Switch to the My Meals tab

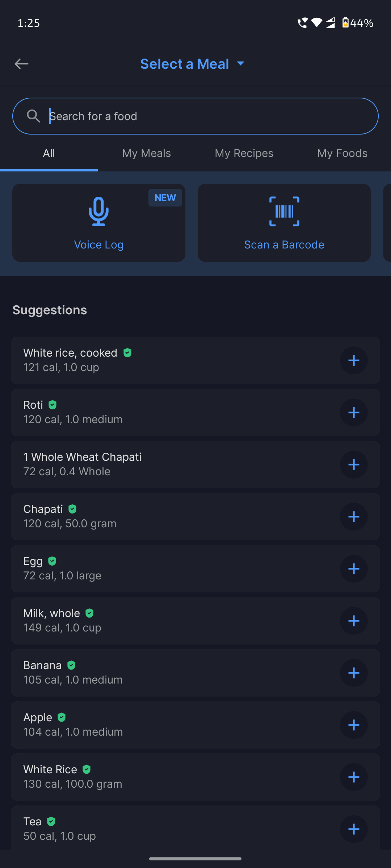tap(146, 153)
